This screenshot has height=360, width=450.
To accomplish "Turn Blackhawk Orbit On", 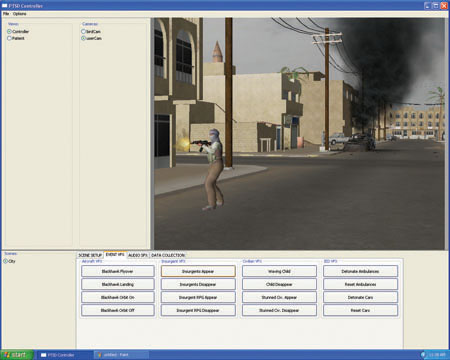I will [118, 297].
